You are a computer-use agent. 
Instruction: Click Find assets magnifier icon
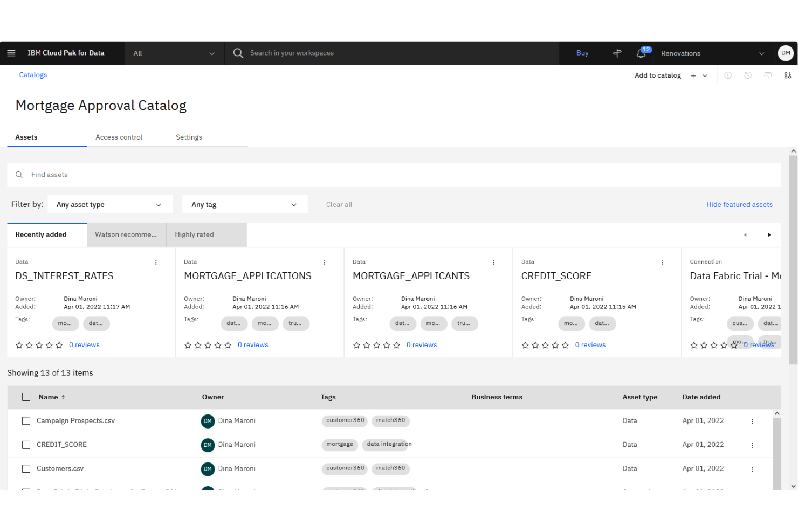pos(19,175)
